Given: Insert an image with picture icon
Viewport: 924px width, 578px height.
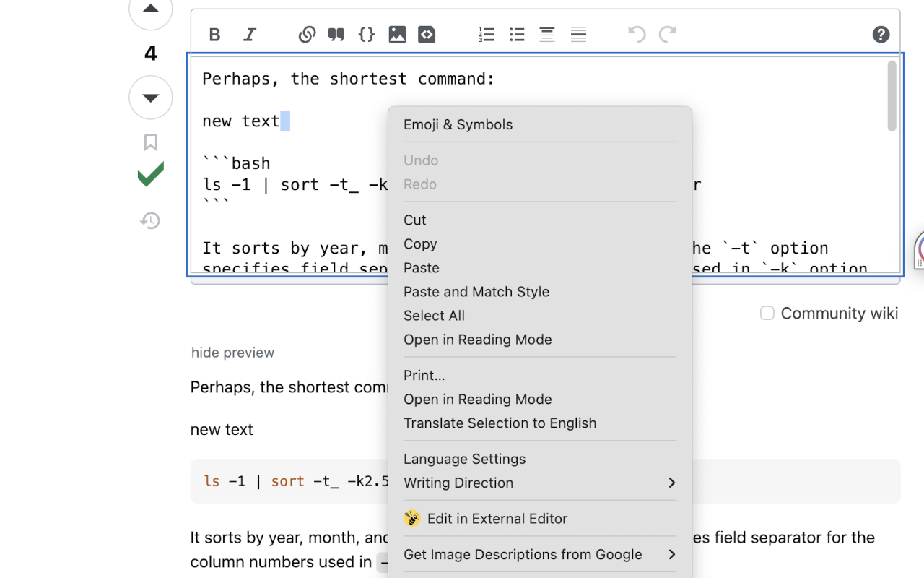Looking at the screenshot, I should tap(397, 34).
